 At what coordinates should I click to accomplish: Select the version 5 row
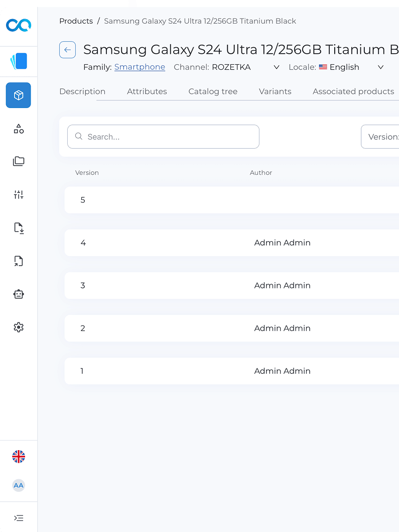click(231, 200)
